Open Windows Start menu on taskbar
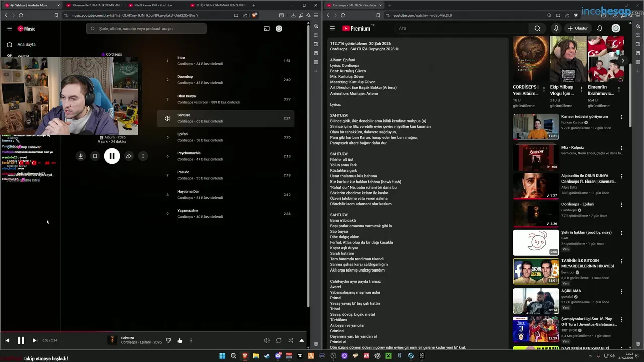Image resolution: width=644 pixels, height=362 pixels. 222,356
